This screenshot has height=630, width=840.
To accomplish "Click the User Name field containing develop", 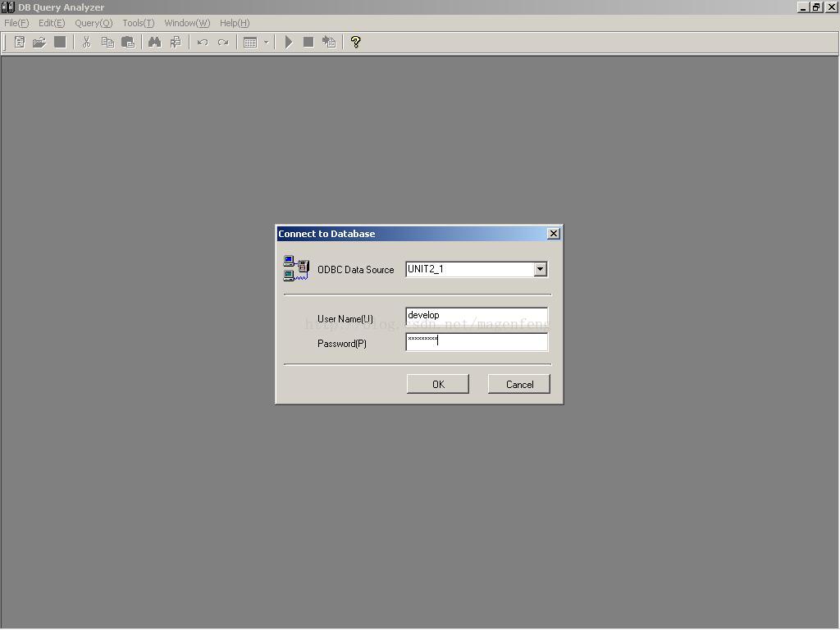I will click(477, 316).
